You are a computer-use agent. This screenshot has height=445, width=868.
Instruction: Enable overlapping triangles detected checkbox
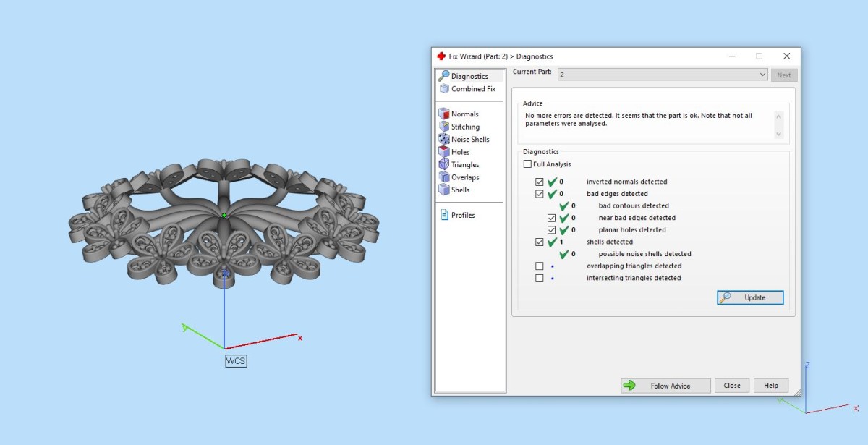click(540, 266)
